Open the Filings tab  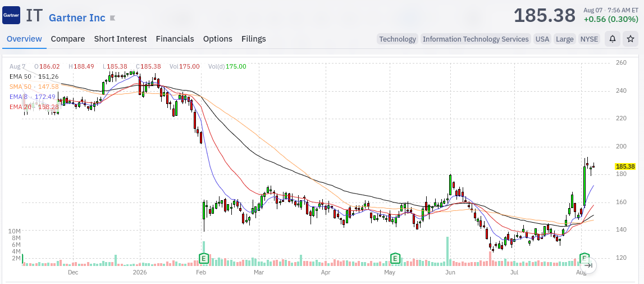(254, 39)
